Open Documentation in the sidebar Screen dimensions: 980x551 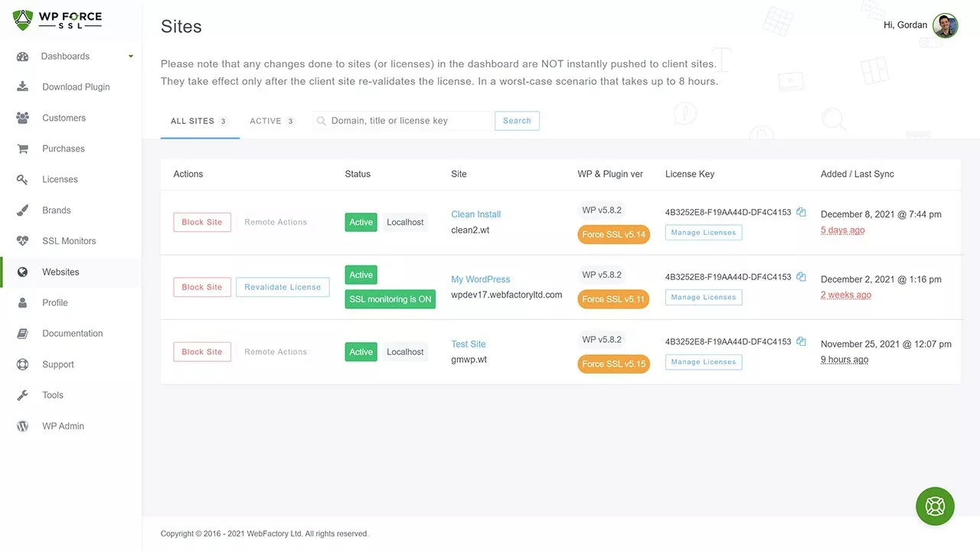click(72, 334)
